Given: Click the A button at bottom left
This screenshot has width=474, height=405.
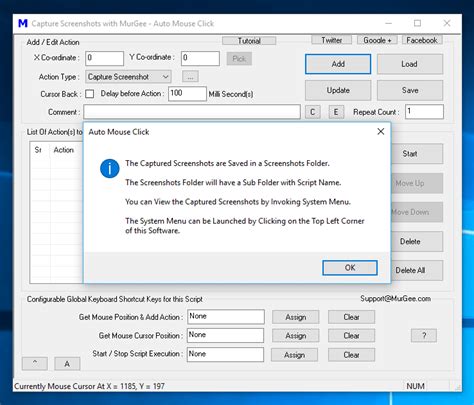Looking at the screenshot, I should click(67, 364).
